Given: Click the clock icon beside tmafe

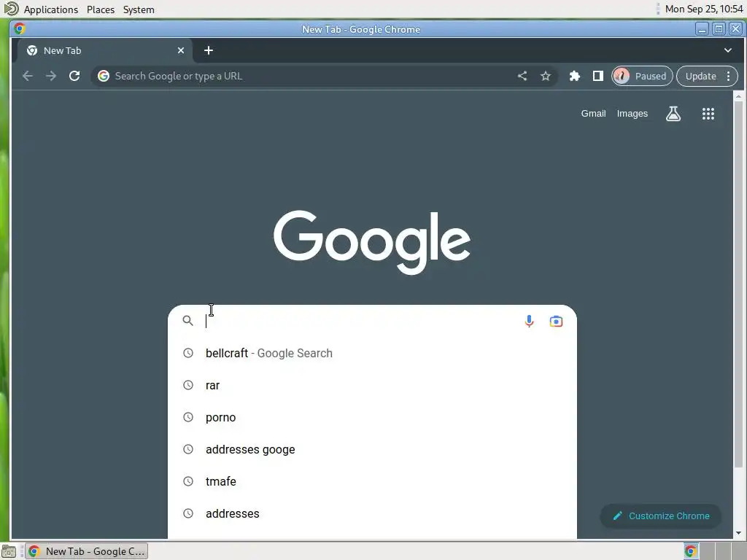Looking at the screenshot, I should (188, 481).
